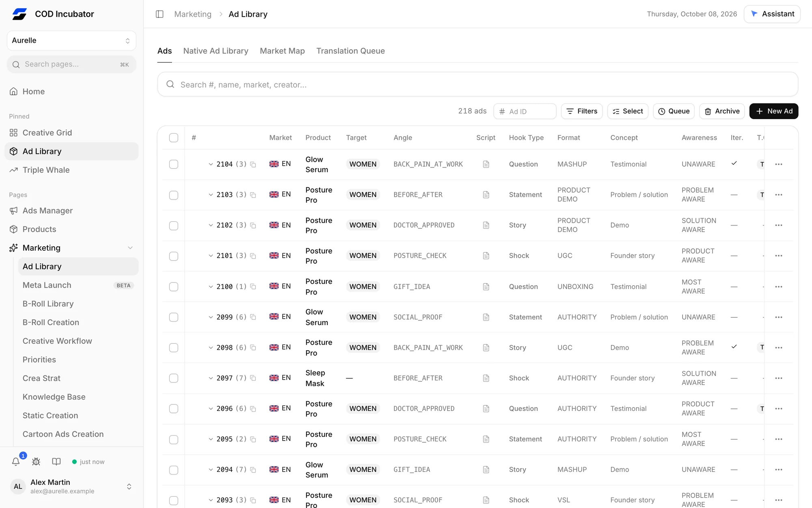Viewport: 812px width, 508px height.
Task: Go to Ads Manager page
Action: [x=71, y=211]
